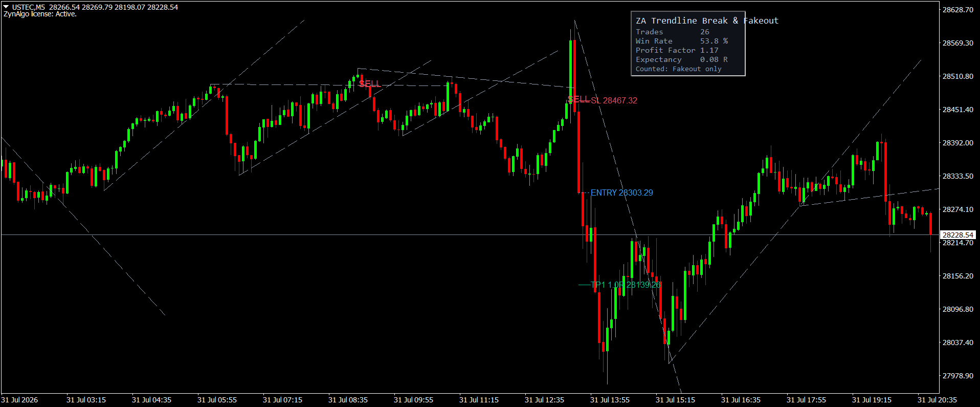Open the chart menu triangle beside USTEC,M5
Viewport: 980px width, 407px height.
[x=6, y=7]
